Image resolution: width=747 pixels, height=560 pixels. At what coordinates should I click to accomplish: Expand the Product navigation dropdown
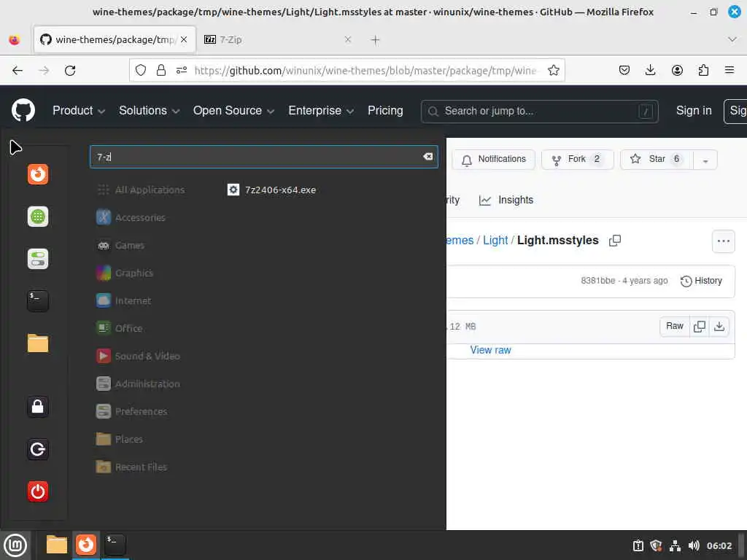(79, 111)
